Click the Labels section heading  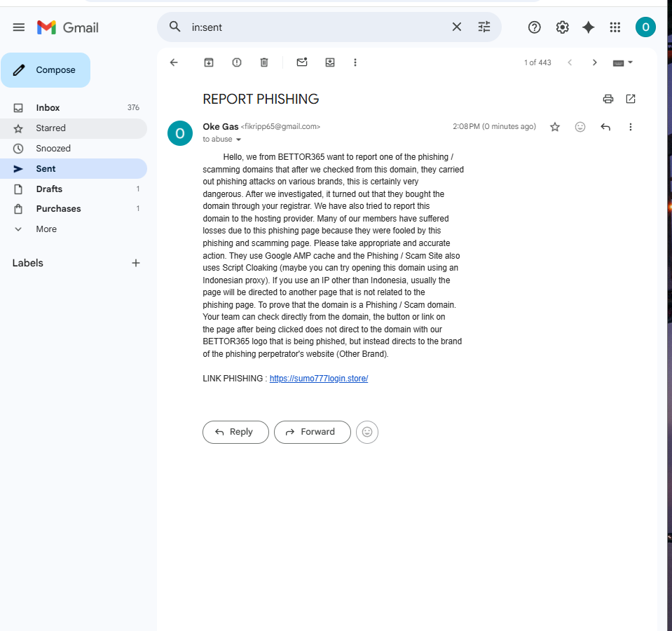pos(28,263)
